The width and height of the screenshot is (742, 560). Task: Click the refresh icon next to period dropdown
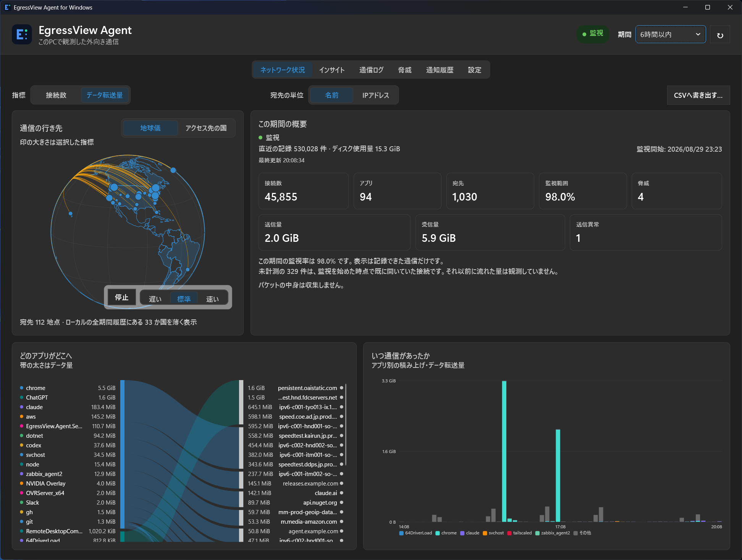coord(720,35)
